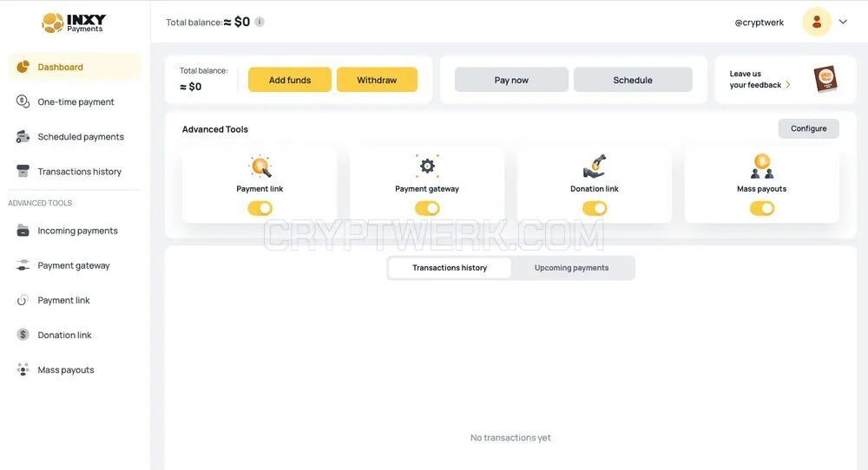Click the Mass payouts card label
868x470 pixels.
click(x=762, y=188)
